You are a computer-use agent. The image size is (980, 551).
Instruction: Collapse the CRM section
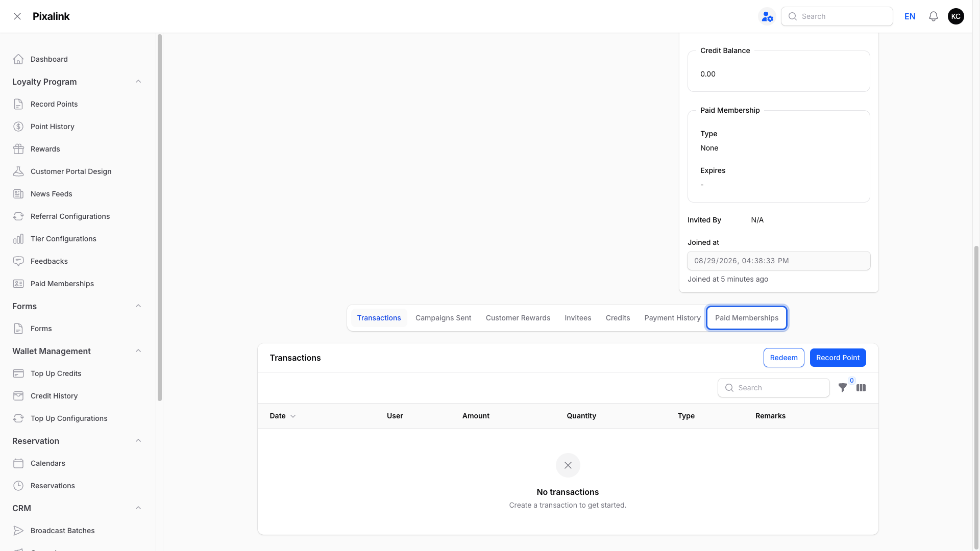pyautogui.click(x=138, y=508)
